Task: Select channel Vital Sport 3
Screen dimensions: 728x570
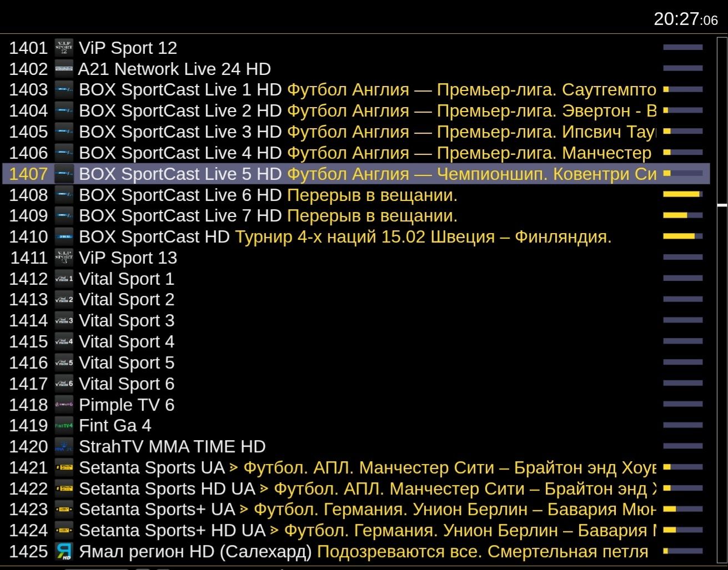Action: 356,320
